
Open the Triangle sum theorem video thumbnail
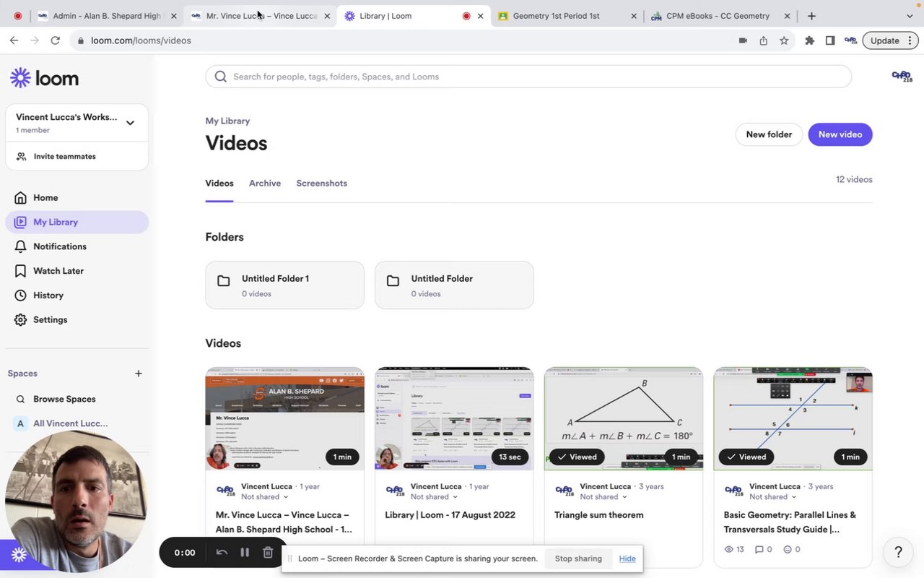point(623,418)
